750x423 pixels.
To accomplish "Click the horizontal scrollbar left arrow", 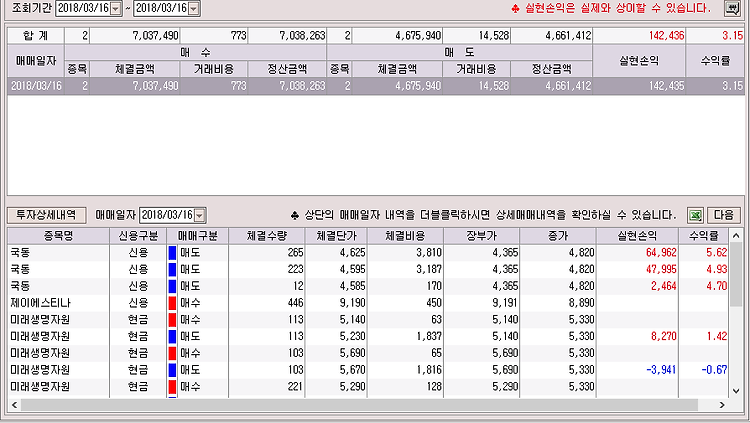I will point(14,405).
